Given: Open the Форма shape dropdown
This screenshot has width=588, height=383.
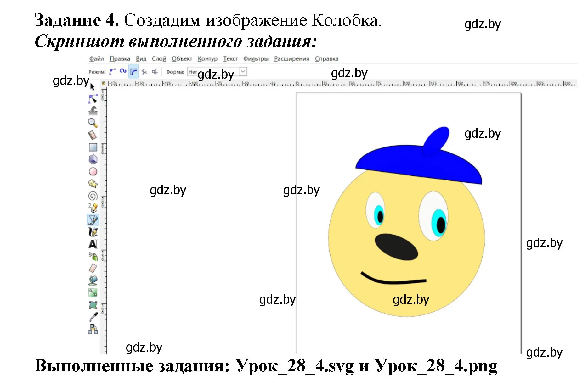Looking at the screenshot, I should point(217,72).
